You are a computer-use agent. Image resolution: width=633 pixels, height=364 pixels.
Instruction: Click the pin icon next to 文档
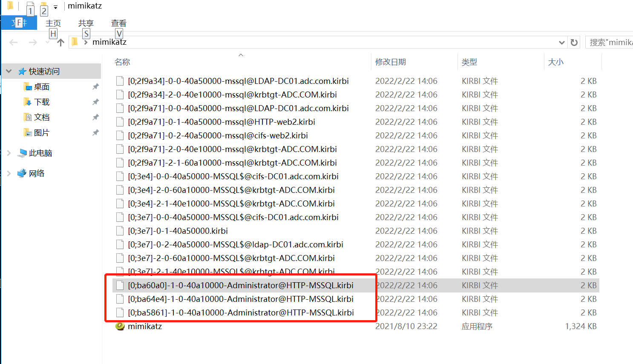pos(95,117)
